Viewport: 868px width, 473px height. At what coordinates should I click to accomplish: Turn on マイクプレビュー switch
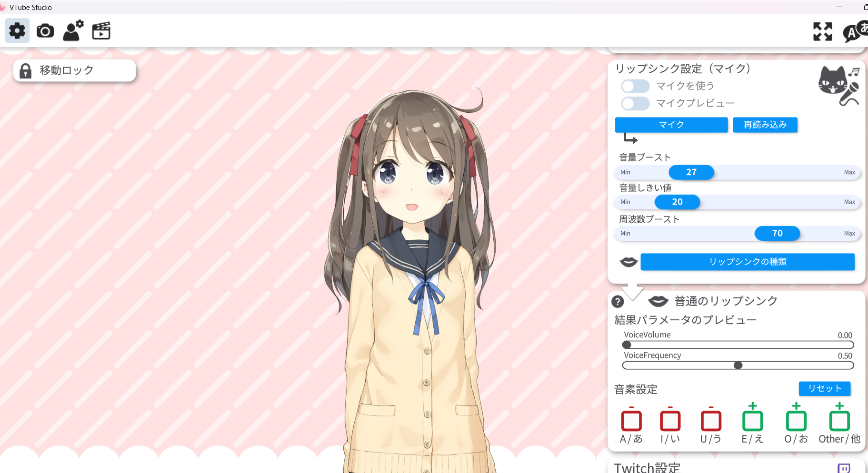[635, 103]
